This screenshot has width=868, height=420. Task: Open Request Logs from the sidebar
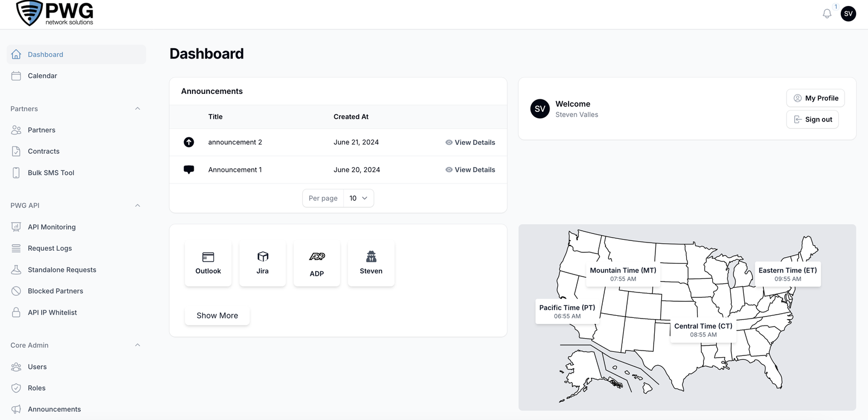tap(76, 248)
